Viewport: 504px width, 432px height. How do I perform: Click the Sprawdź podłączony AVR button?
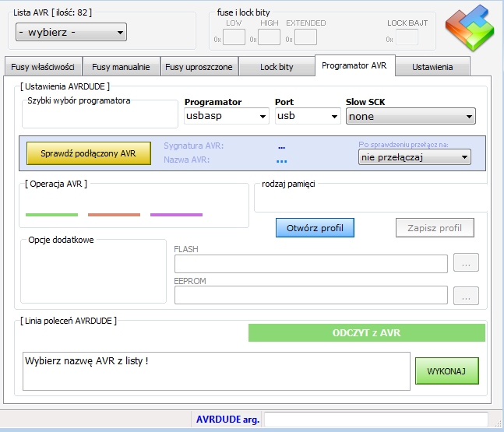(x=89, y=153)
